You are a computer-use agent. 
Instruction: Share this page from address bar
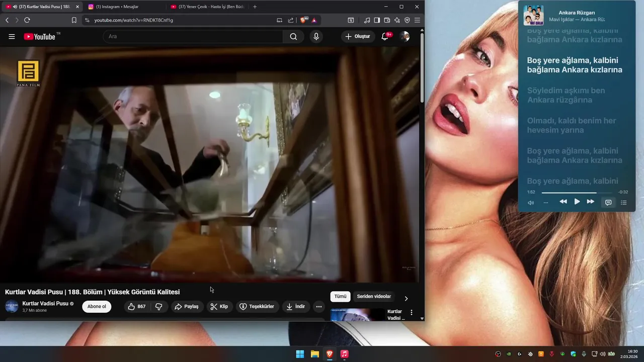pos(291,20)
